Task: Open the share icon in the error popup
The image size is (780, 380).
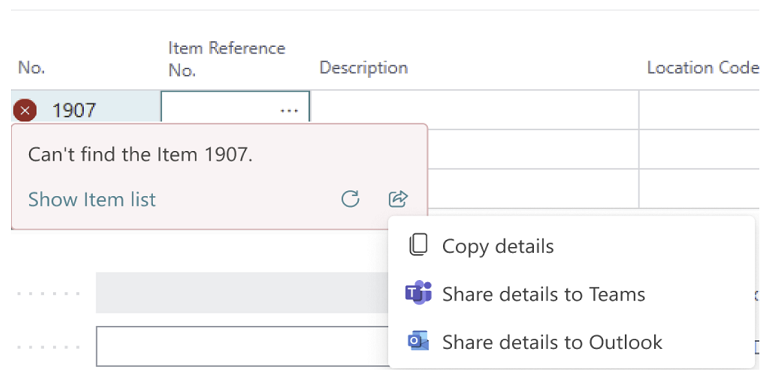Action: (398, 199)
